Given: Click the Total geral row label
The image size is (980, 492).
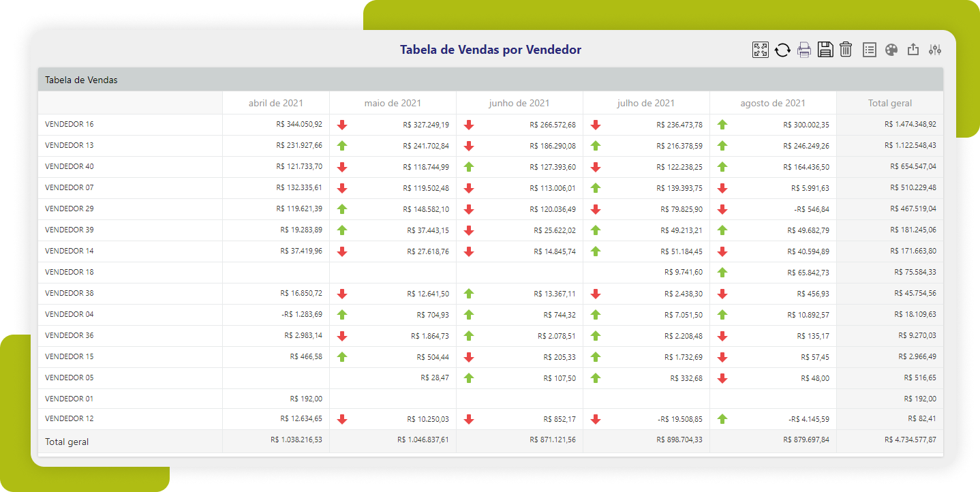Looking at the screenshot, I should pyautogui.click(x=67, y=442).
